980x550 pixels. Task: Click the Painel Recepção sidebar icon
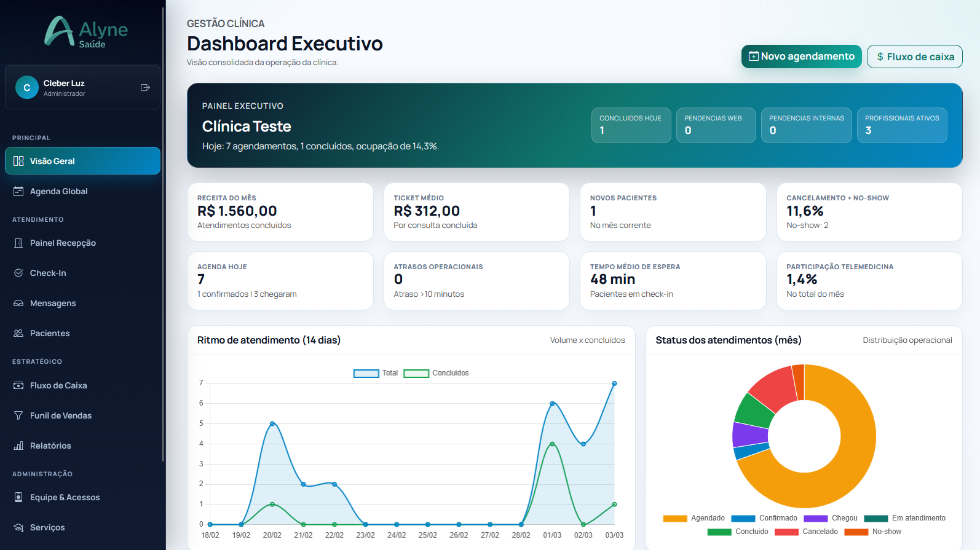(x=18, y=243)
